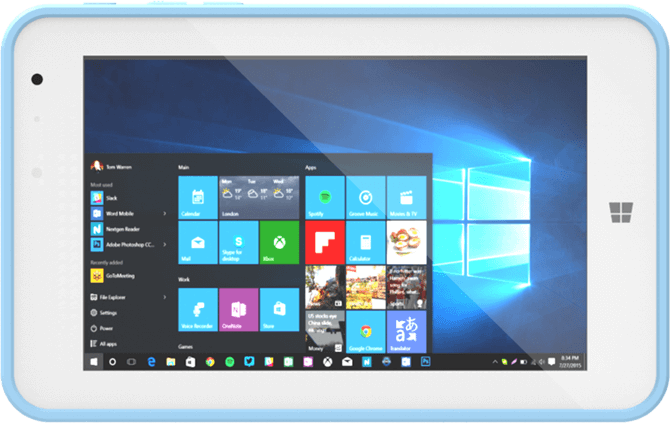
Task: Open the Calendar tile
Action: 198,197
